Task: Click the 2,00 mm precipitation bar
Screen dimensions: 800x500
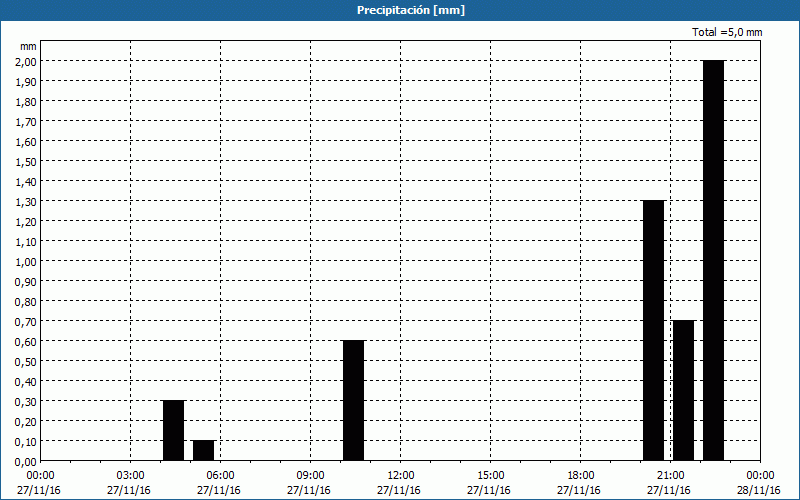Action: coord(713,261)
